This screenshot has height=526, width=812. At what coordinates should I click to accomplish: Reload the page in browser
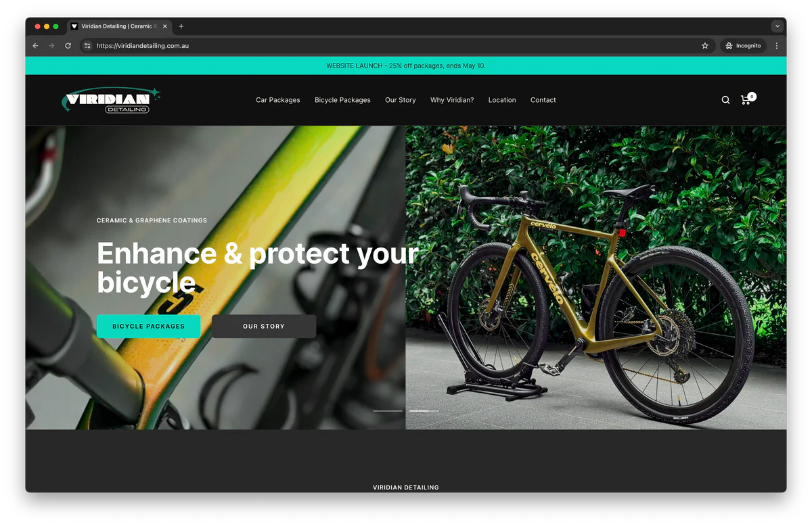68,46
